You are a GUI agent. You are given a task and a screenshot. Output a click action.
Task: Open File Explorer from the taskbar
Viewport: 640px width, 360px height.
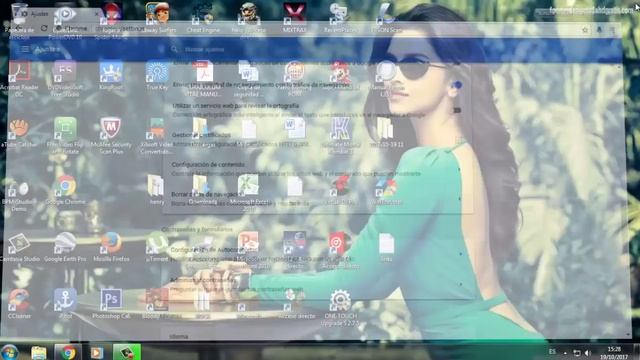click(x=39, y=352)
